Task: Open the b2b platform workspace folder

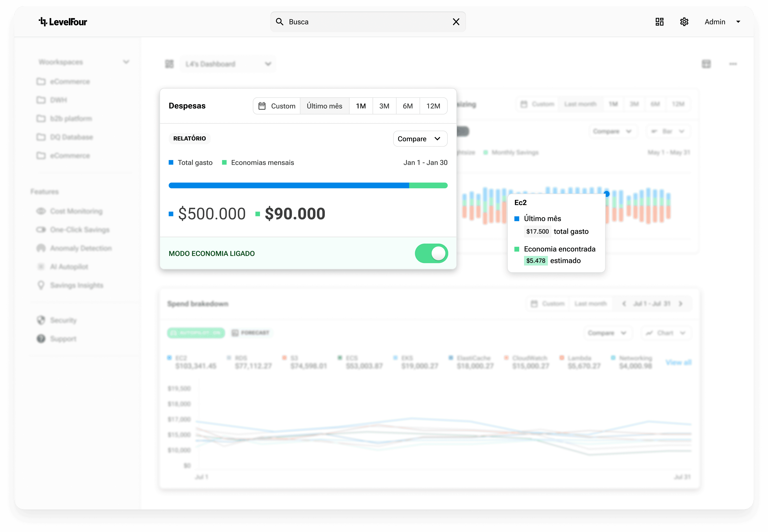Action: coord(64,119)
